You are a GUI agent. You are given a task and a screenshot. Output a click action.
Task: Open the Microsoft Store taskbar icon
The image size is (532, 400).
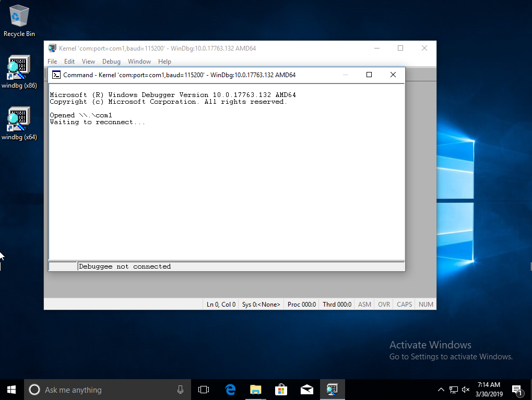pyautogui.click(x=281, y=390)
